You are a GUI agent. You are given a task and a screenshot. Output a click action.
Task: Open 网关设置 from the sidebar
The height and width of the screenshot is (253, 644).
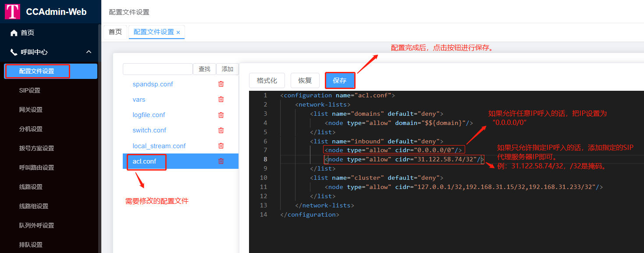31,110
